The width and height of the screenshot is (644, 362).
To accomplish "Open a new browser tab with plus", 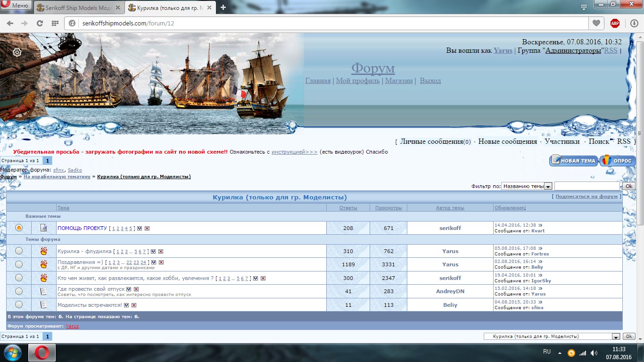I will coord(223,7).
